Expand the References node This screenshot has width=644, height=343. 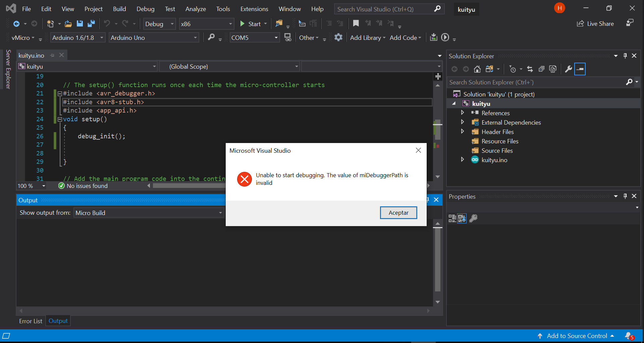[x=463, y=113]
